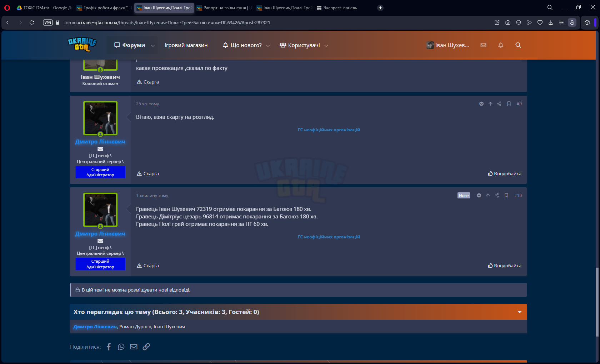Open moderation dropdown on post #9

coord(481,104)
